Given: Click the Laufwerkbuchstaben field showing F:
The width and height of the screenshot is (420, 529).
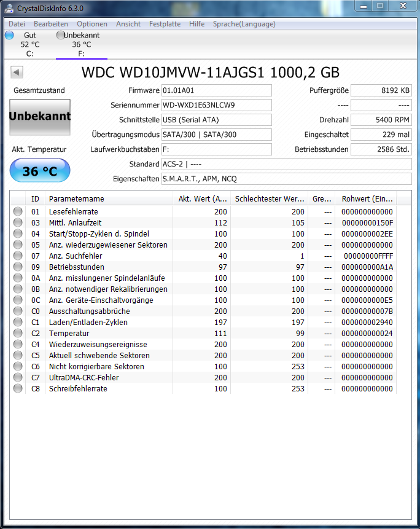Looking at the screenshot, I should click(216, 149).
